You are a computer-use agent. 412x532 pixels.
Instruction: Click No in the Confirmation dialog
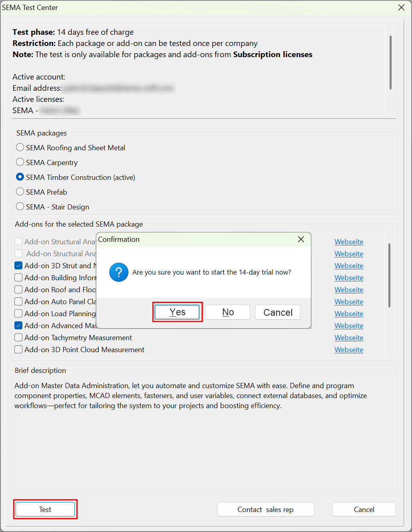click(228, 312)
